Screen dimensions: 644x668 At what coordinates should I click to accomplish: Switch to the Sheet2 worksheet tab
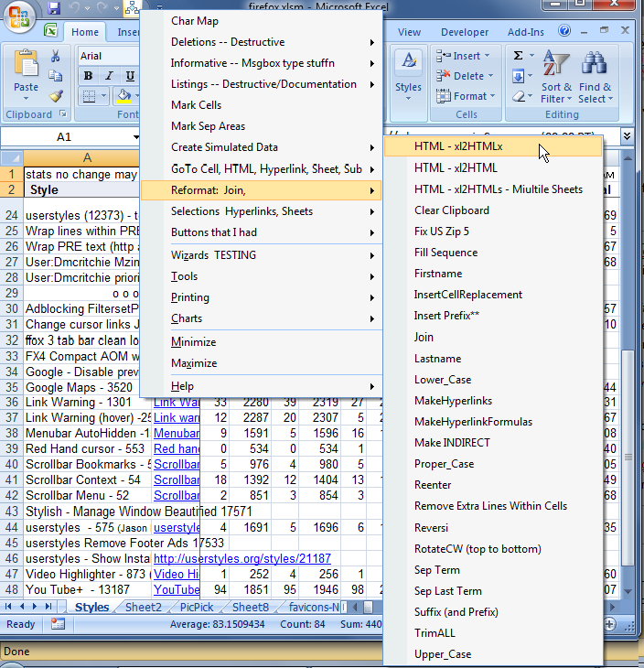(x=144, y=607)
